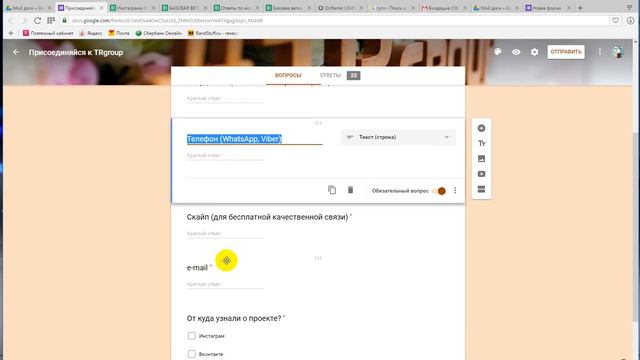Insert a video from the side toolbar
This screenshot has width=640, height=360.
tap(481, 174)
